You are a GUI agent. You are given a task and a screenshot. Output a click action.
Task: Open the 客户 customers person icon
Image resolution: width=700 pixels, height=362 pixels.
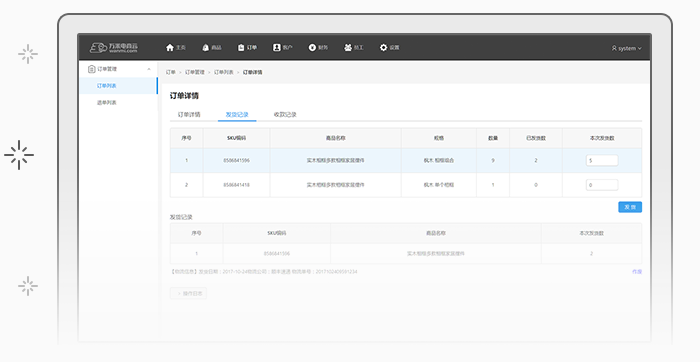tap(277, 47)
